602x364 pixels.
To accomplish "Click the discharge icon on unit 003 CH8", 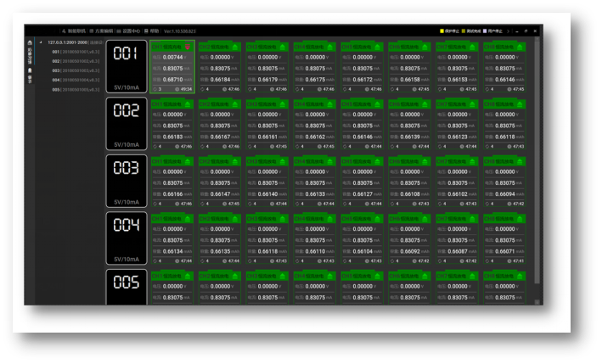I will tap(520, 161).
